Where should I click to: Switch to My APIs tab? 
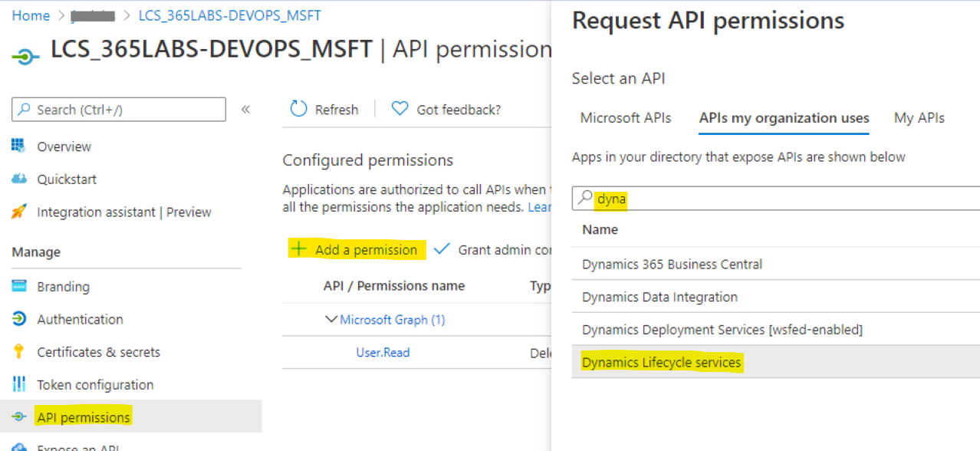click(x=919, y=118)
